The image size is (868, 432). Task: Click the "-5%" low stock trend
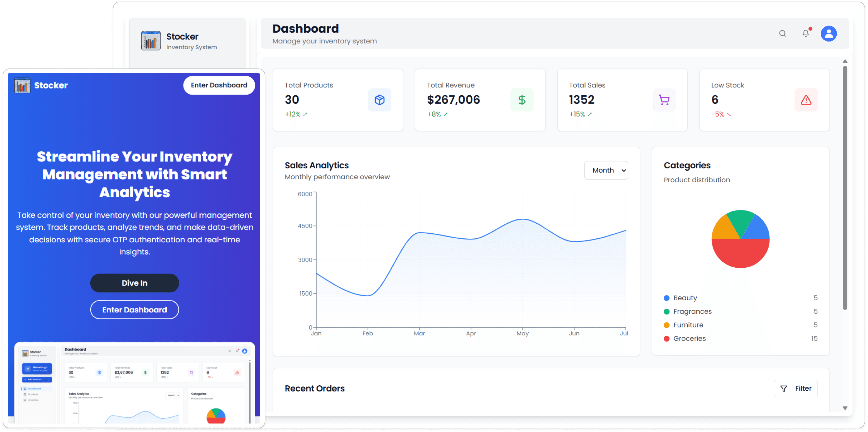717,114
